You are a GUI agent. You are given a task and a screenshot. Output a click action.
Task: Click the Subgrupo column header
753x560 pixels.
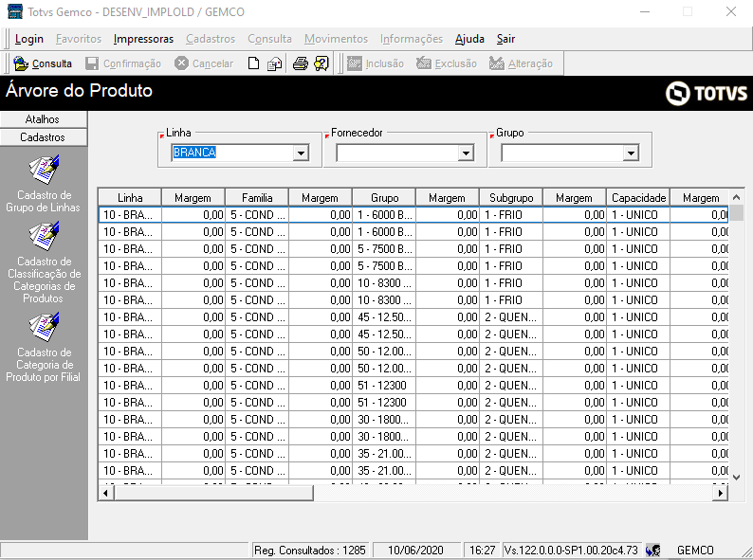[511, 198]
